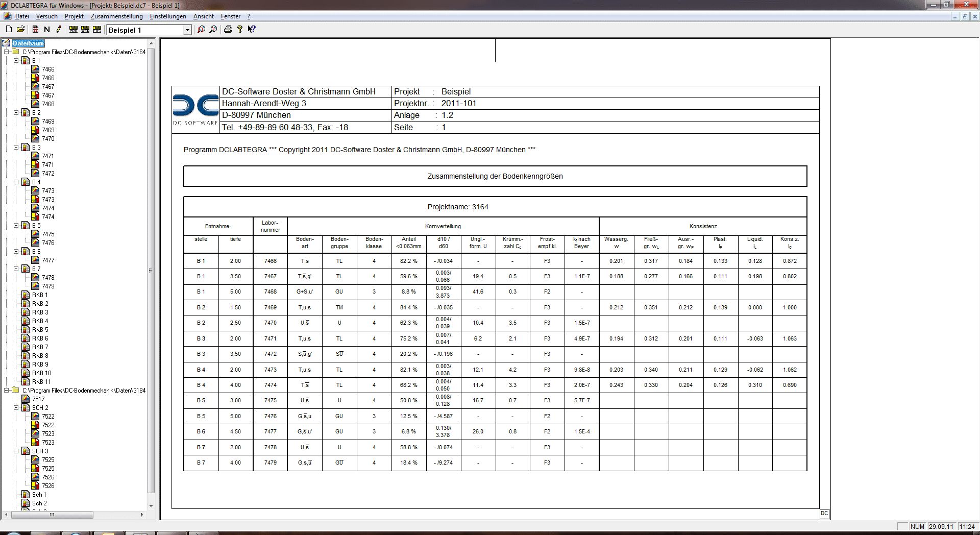Screen dimensions: 980x535
Task: Collapse the B 3 tree node
Action: (16, 147)
